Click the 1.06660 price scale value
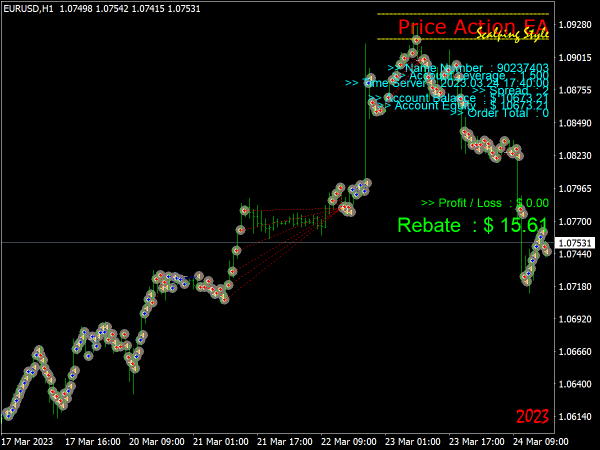 [575, 352]
